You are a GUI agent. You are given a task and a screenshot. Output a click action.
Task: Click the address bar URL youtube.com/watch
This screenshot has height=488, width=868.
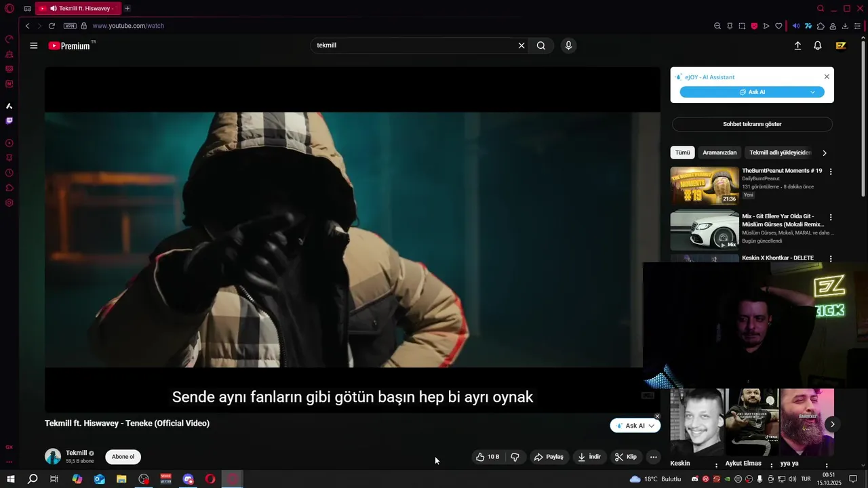coord(128,26)
